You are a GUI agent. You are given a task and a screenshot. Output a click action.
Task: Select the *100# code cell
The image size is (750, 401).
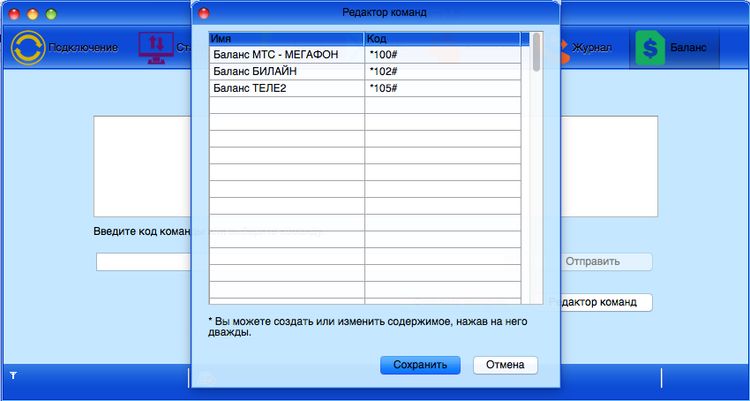[x=443, y=55]
